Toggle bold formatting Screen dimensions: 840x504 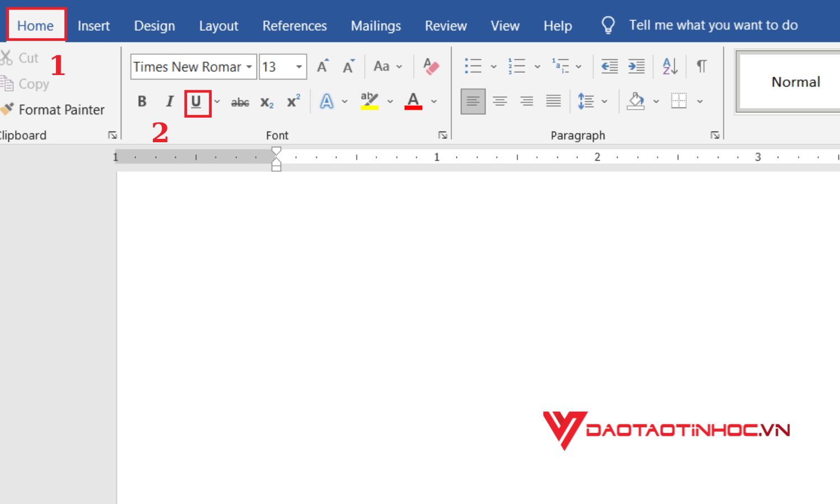[x=142, y=101]
